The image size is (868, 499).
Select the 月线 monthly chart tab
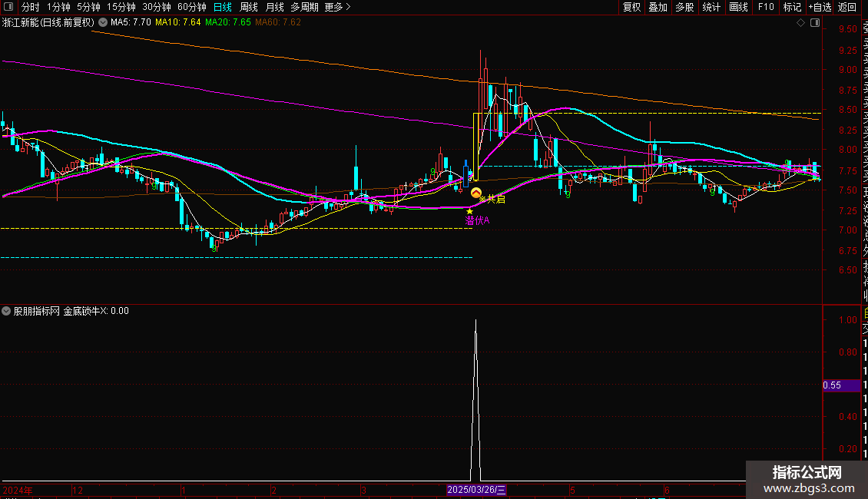[x=274, y=7]
